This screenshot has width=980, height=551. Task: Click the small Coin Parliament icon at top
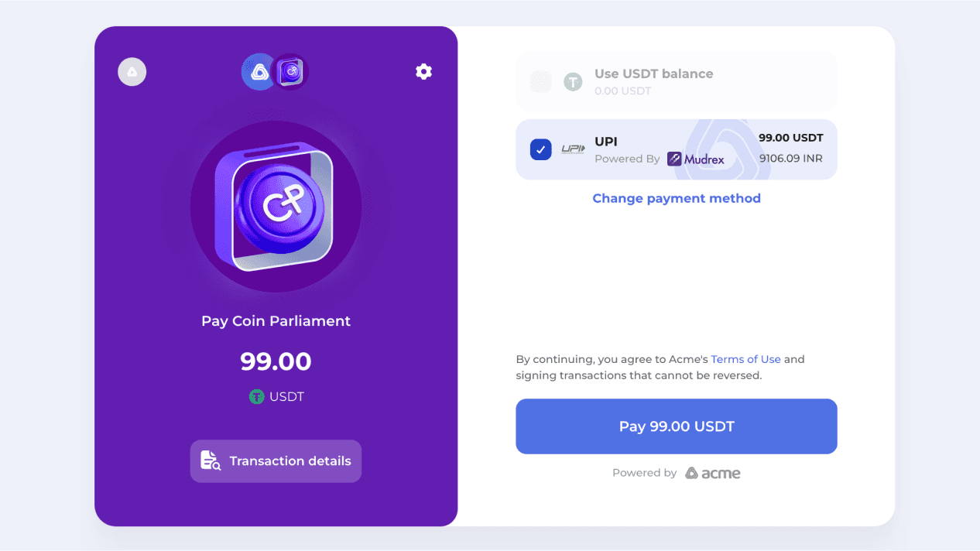[x=292, y=72]
